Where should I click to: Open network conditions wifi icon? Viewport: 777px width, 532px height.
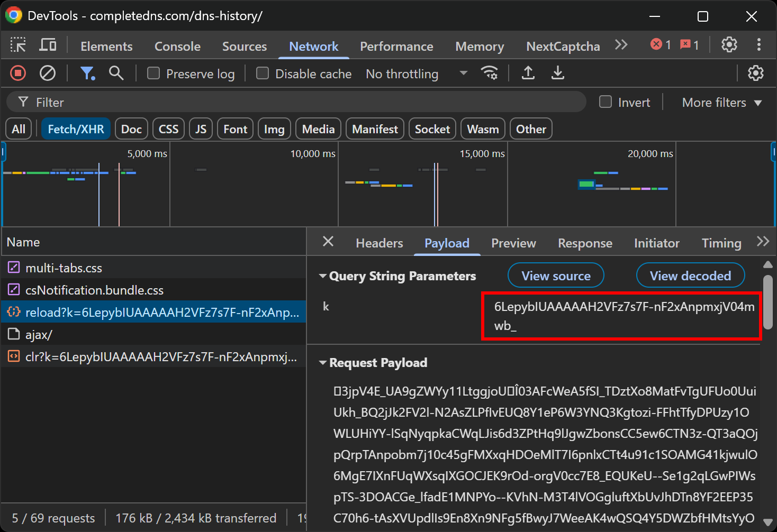(489, 73)
